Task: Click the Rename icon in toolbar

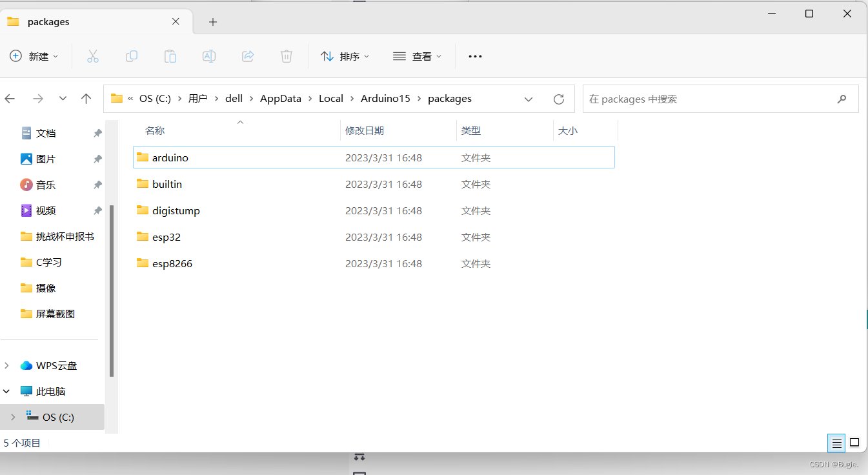Action: 209,56
